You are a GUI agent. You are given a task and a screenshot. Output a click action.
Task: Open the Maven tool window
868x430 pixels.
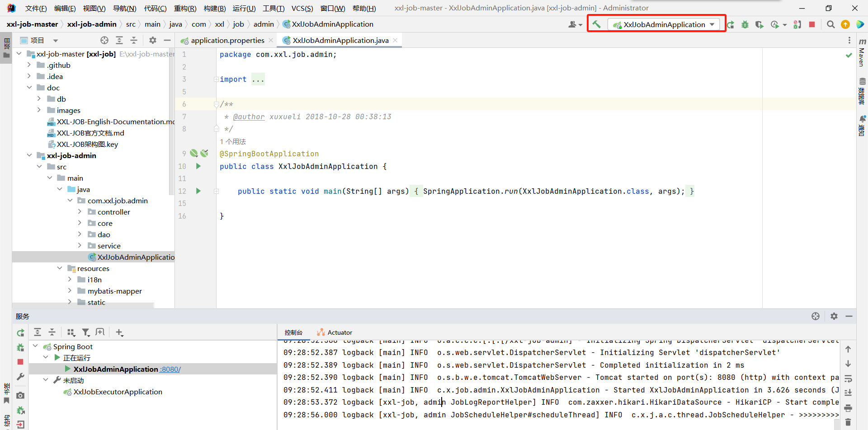(x=862, y=52)
